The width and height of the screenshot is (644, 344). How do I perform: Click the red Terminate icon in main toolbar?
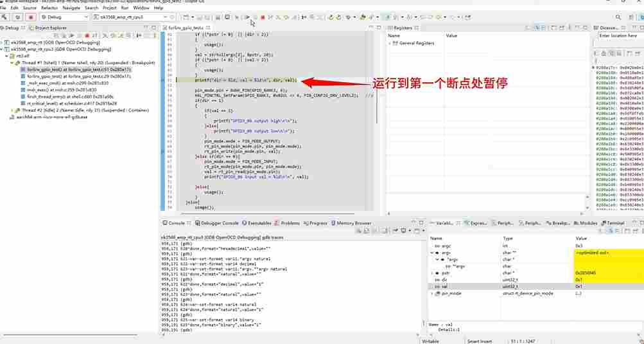(263, 17)
